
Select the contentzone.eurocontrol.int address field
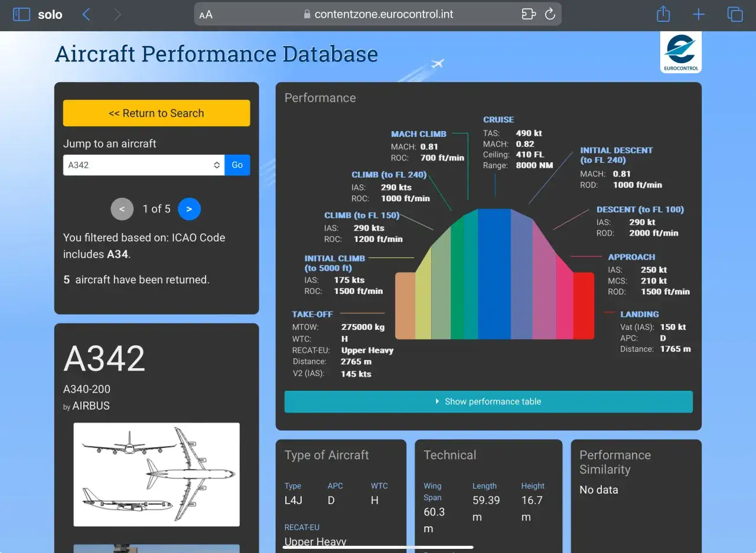378,14
